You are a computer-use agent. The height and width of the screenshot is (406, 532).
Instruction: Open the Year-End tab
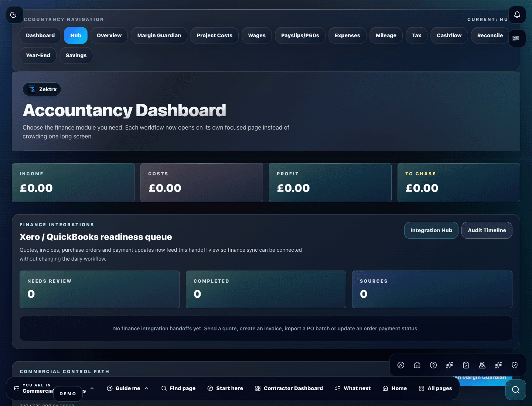(x=38, y=55)
